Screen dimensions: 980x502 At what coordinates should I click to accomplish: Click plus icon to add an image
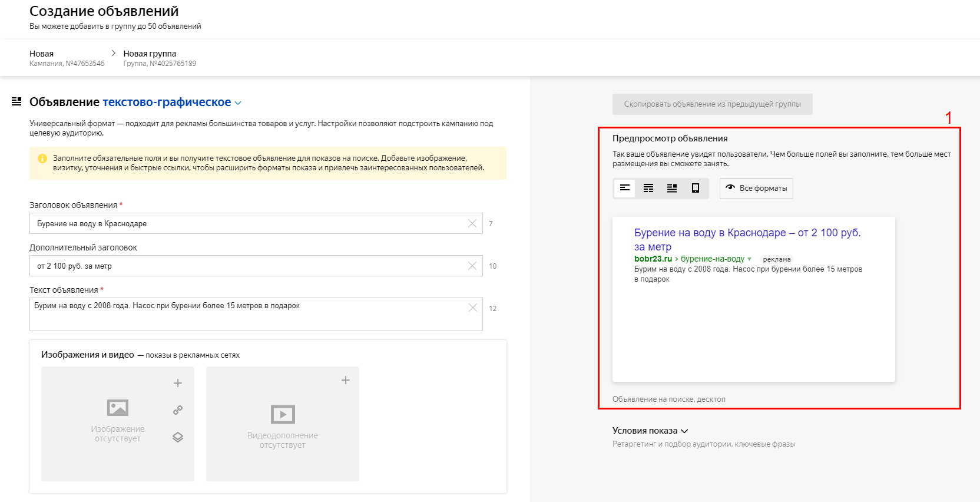178,383
